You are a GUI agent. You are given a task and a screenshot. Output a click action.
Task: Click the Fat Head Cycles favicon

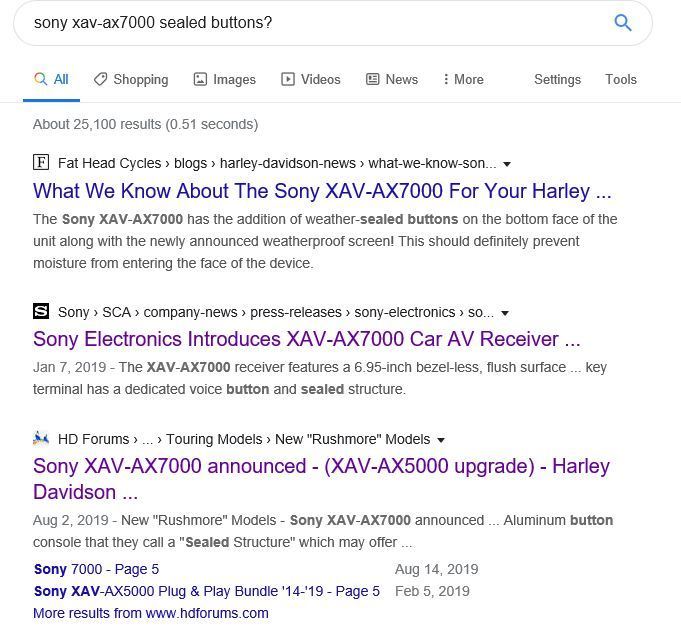click(x=41, y=162)
